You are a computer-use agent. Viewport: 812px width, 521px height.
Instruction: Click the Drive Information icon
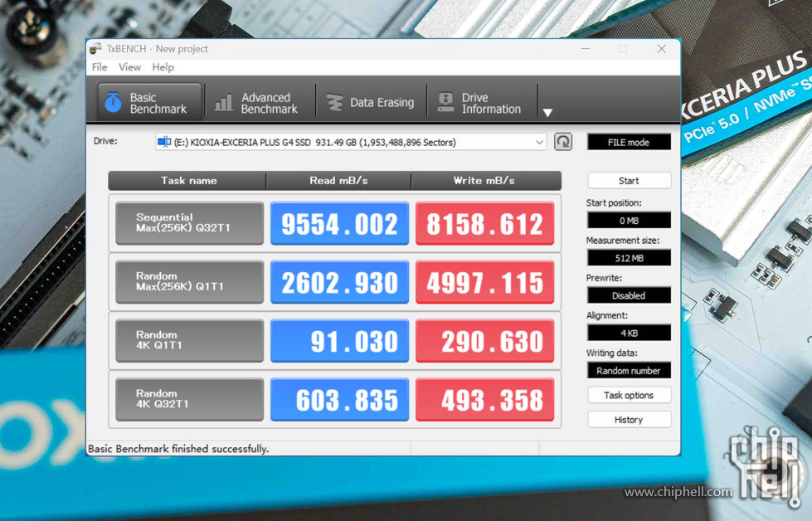pos(445,102)
